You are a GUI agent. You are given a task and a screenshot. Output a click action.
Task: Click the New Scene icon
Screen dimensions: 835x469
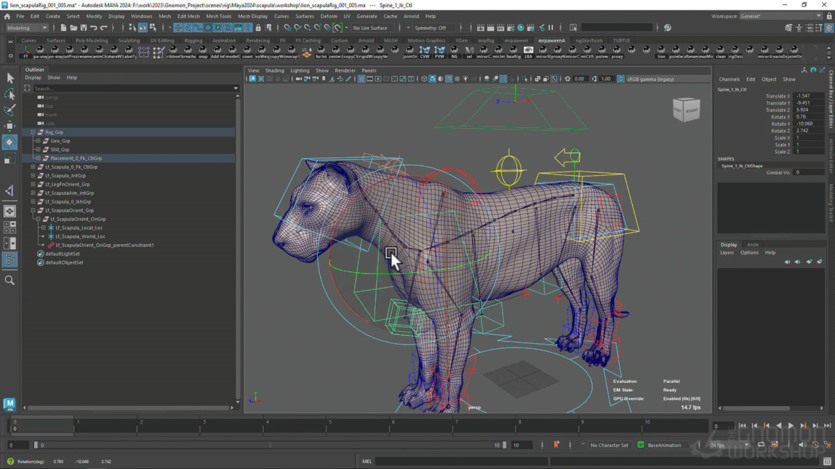[63, 28]
